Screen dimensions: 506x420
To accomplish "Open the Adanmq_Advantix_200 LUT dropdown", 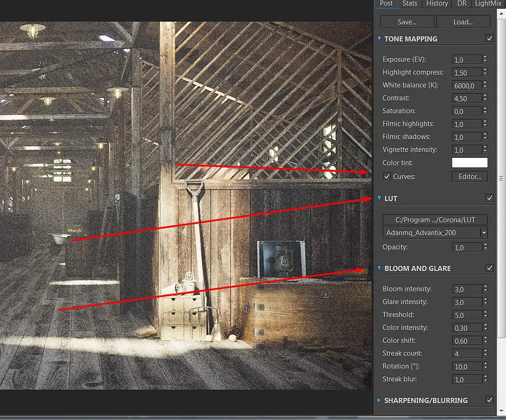I will pos(435,233).
